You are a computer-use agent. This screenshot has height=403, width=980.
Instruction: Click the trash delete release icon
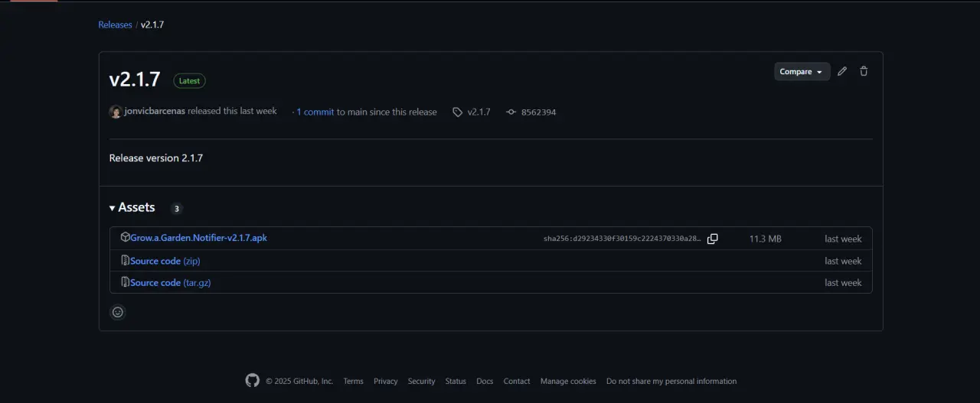coord(864,71)
